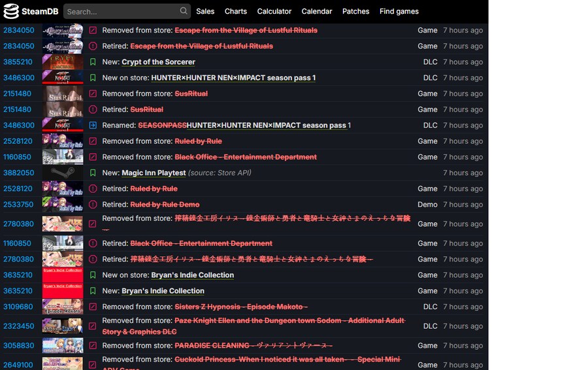
Task: Click the Steam logo placeholder thumbnail for Magic Inn Playtest
Action: [63, 173]
